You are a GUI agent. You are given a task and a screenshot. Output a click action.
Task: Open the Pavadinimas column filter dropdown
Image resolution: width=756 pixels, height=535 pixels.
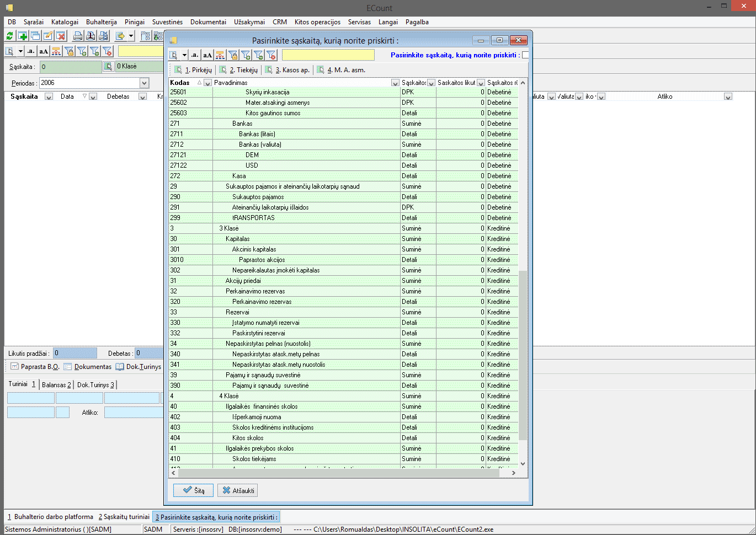395,83
